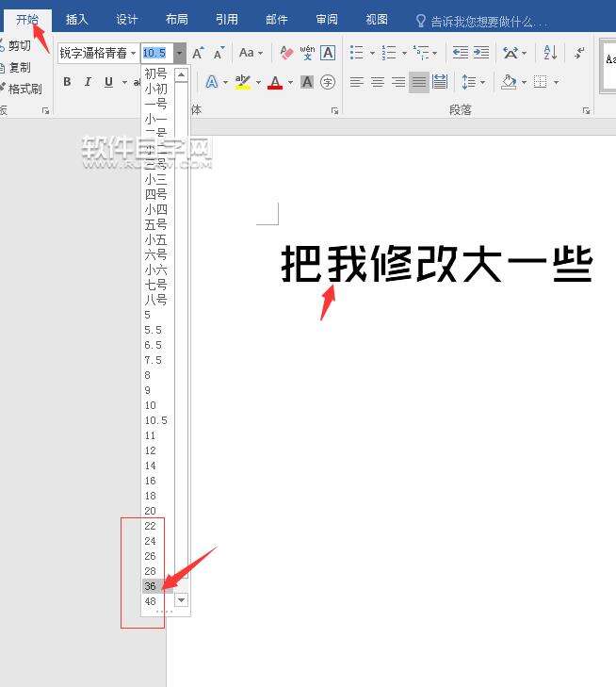Toggle Italic formatting

click(88, 82)
